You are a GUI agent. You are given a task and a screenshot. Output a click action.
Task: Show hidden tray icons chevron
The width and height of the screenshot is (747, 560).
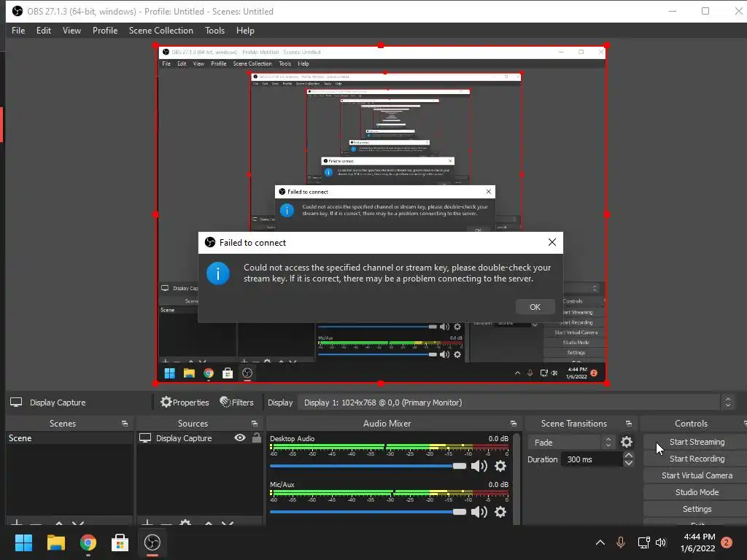[x=600, y=542]
